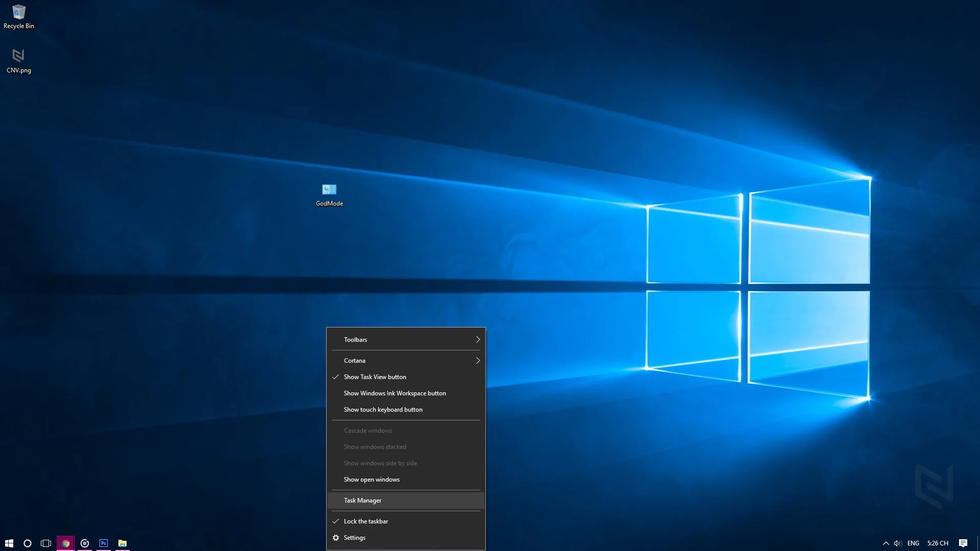Open Task View from the taskbar

[46, 543]
